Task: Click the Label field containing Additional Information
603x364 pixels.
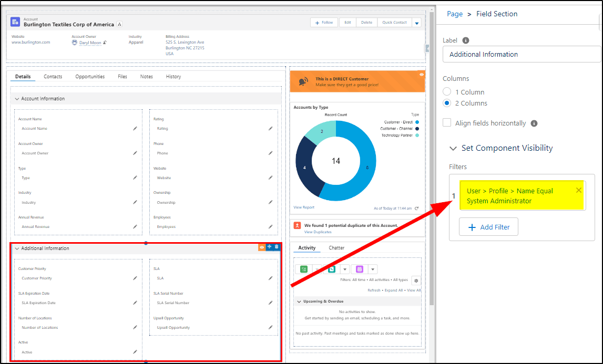Action: (522, 54)
